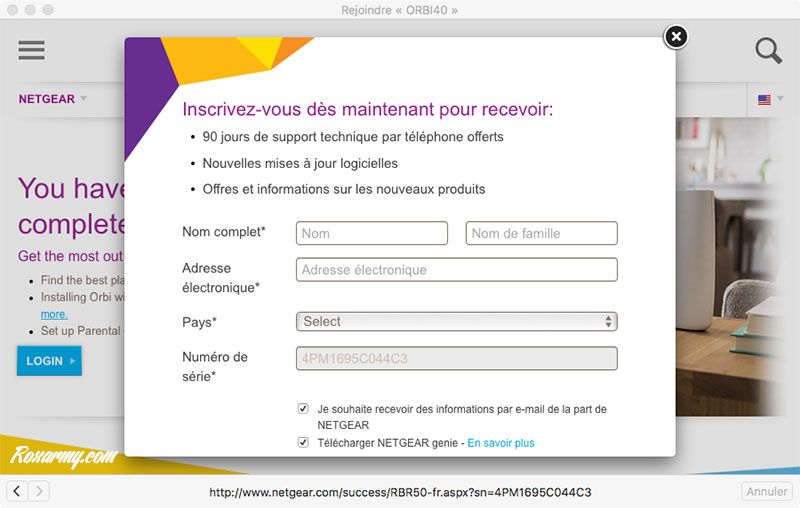Focus the Nom first name field
This screenshot has height=508, width=800.
371,233
